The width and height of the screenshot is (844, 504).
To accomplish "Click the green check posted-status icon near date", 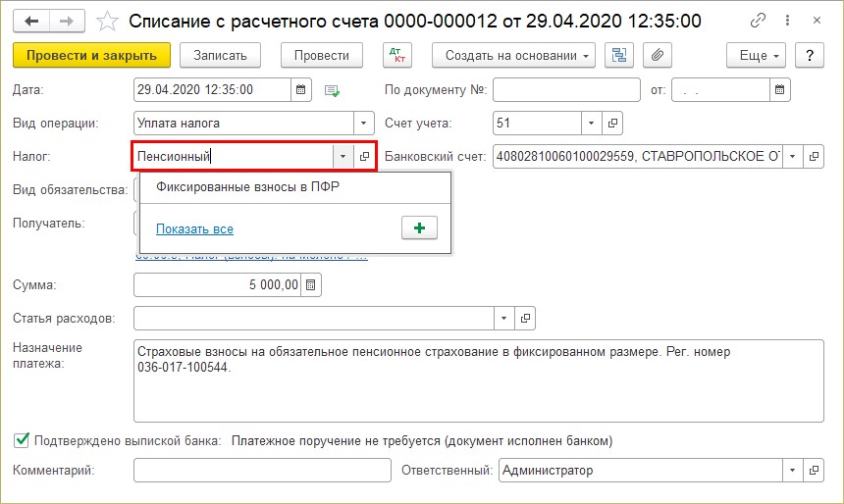I will 332,91.
